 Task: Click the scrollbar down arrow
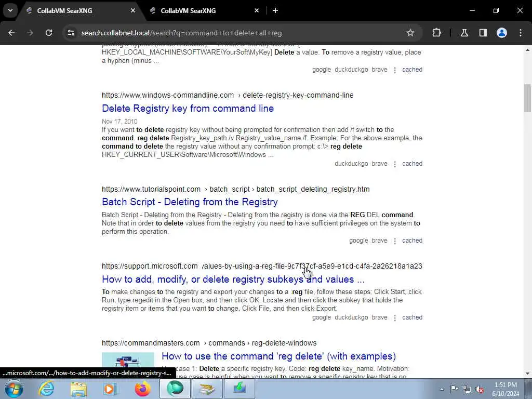click(528, 374)
